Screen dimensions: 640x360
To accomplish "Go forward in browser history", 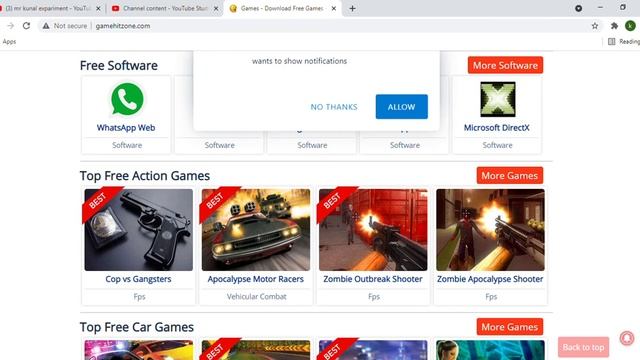I will [x=11, y=26].
